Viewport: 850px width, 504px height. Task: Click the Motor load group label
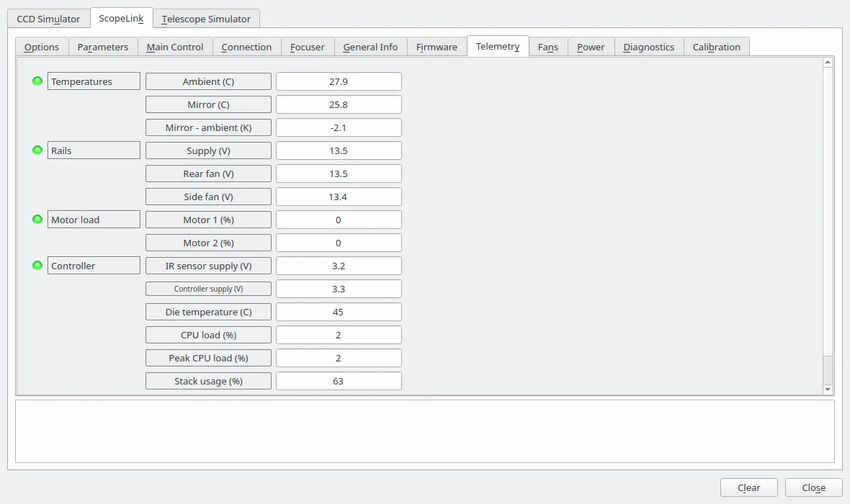pos(94,220)
